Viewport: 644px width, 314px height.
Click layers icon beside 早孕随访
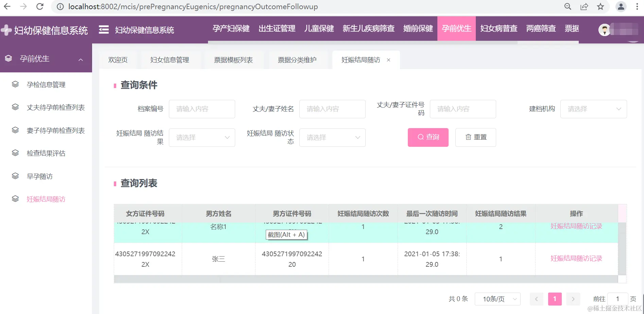15,176
